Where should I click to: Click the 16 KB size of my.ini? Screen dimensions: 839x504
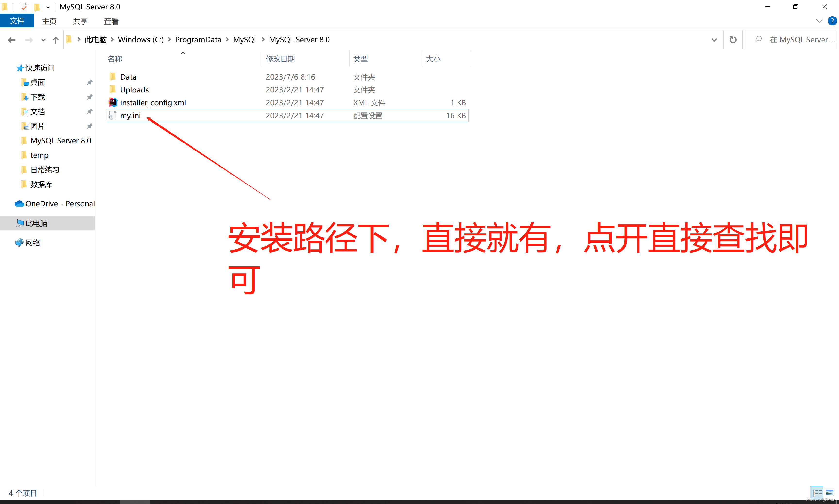pos(456,116)
